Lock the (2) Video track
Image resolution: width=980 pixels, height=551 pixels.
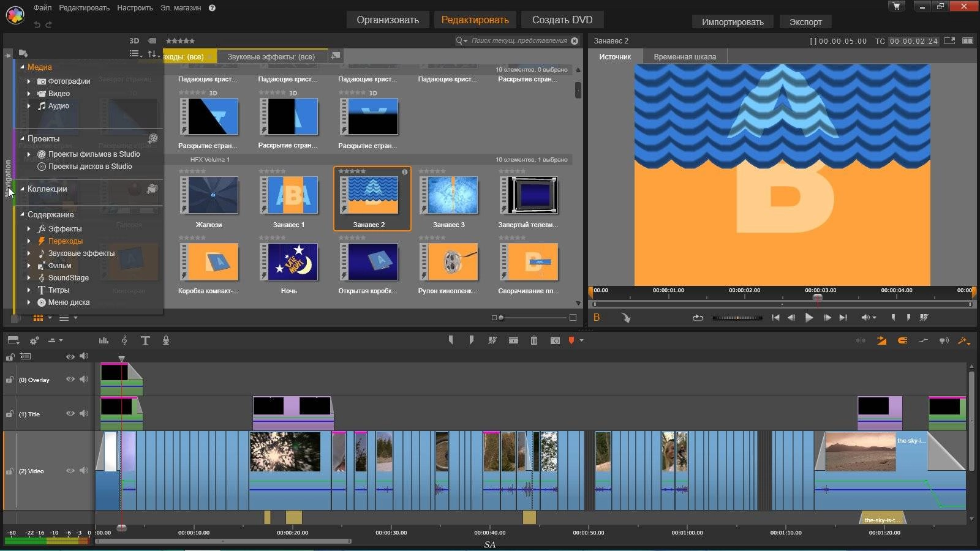(10, 471)
